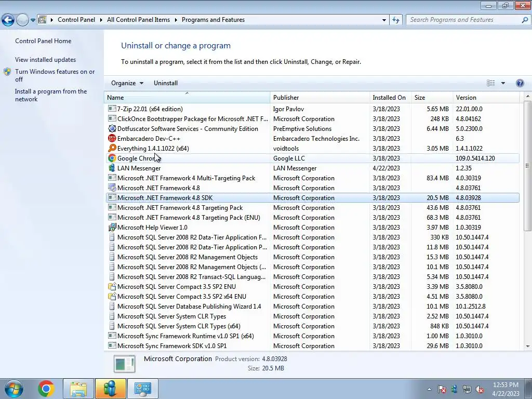Click the Microsoft .NET Framework 4.8 row icon

click(112, 188)
